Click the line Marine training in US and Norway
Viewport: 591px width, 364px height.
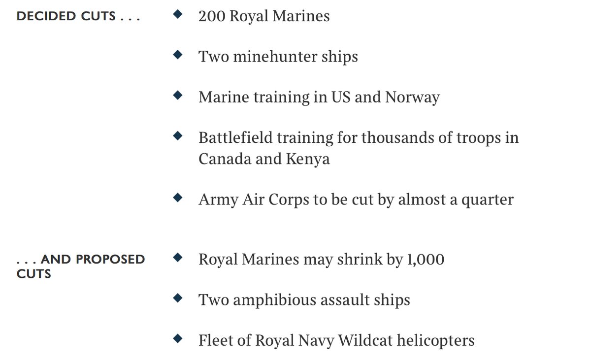[319, 97]
